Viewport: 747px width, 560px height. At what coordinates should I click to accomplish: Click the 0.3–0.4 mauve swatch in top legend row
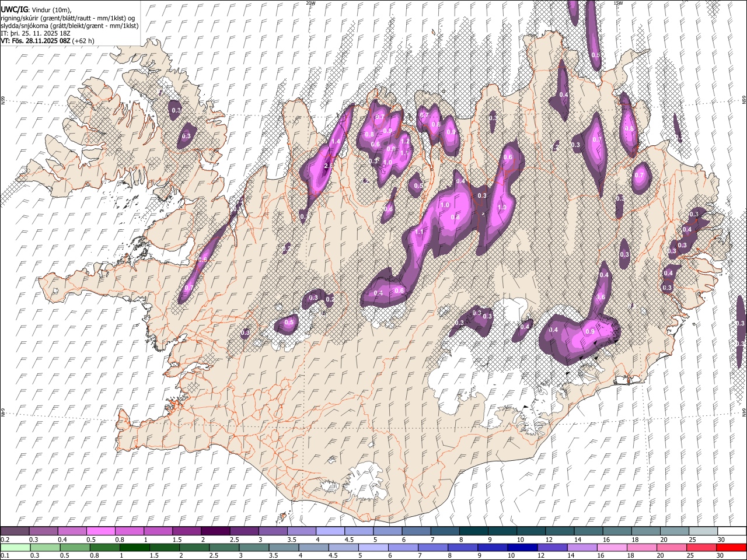click(44, 531)
